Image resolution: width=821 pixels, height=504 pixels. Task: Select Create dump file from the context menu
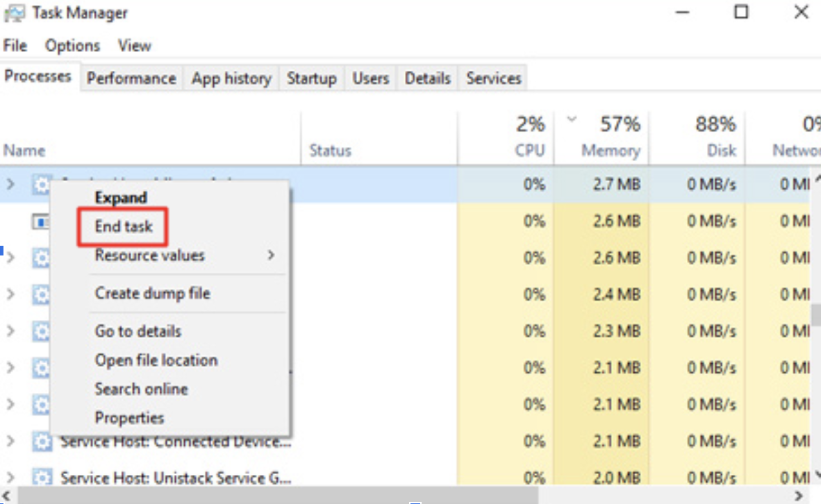[152, 293]
